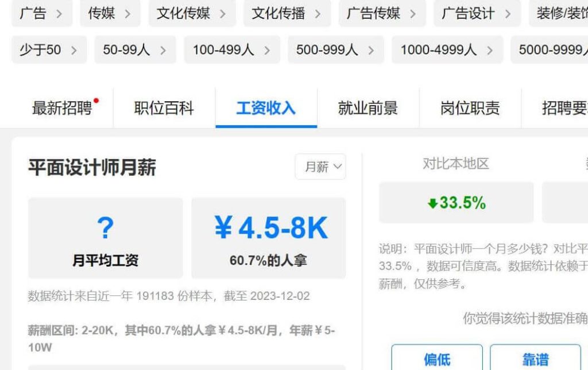The width and height of the screenshot is (588, 370).
Task: Select the 工资收入 tab
Action: pos(266,108)
